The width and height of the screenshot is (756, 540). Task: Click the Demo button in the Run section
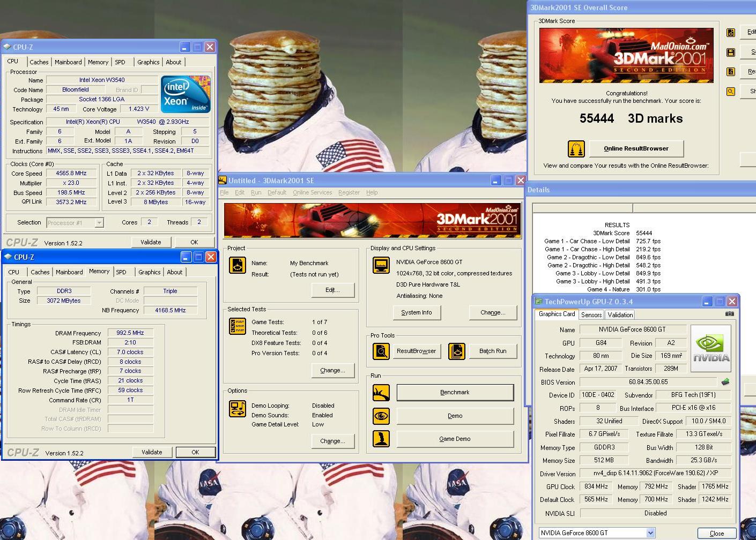455,416
